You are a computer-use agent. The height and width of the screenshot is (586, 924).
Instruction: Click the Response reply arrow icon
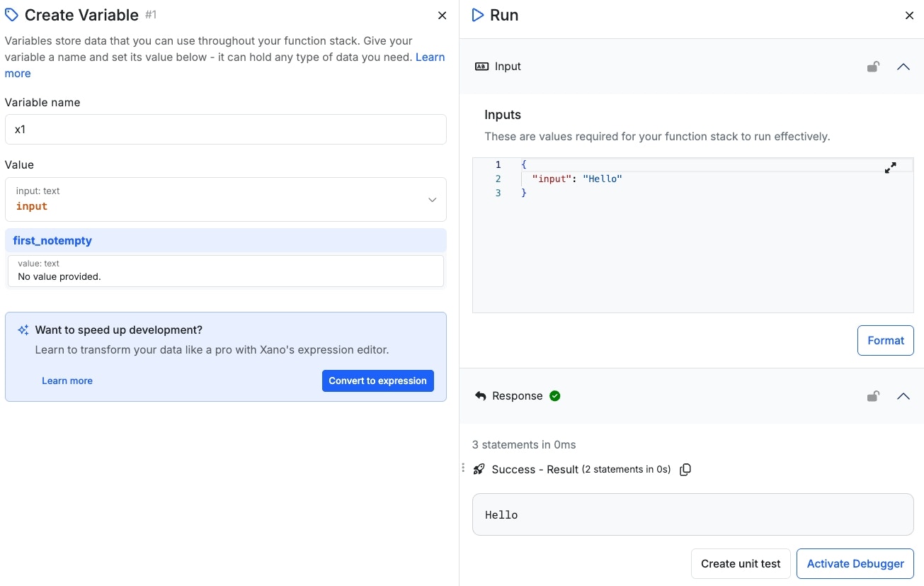coord(481,396)
